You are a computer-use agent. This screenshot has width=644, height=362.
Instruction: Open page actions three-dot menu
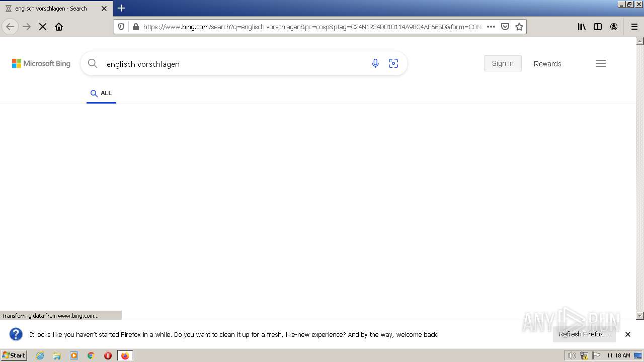[x=491, y=27]
